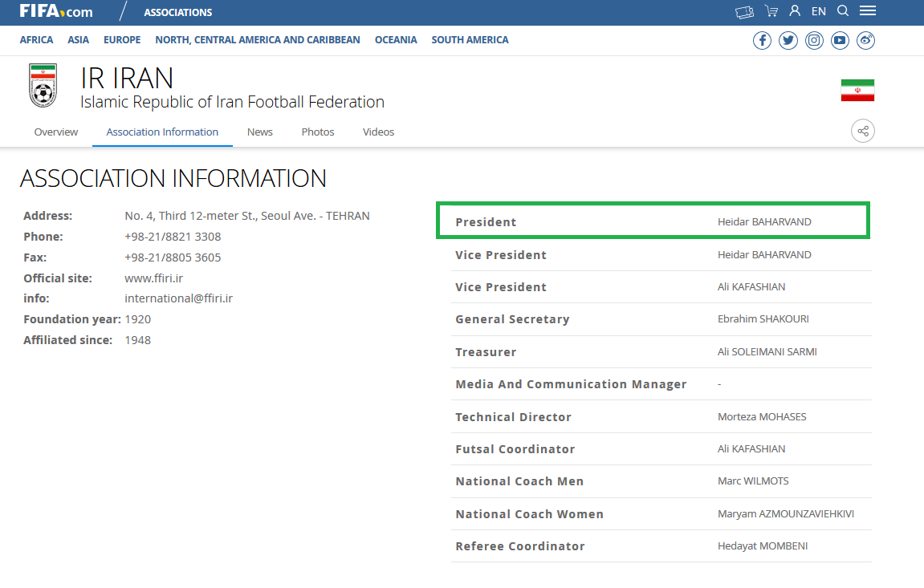Click the IR IRAN page heading
Screen dimensions: 924x588
click(x=127, y=79)
